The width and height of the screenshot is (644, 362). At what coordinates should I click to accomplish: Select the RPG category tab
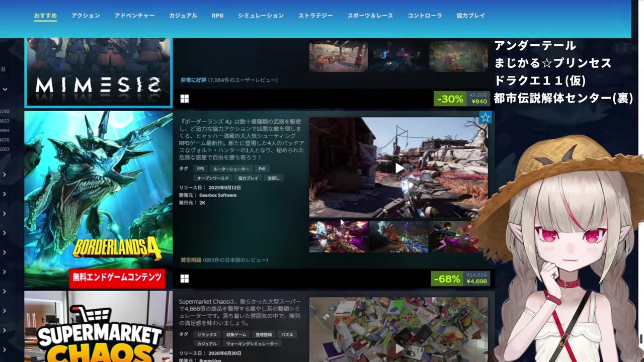[217, 16]
